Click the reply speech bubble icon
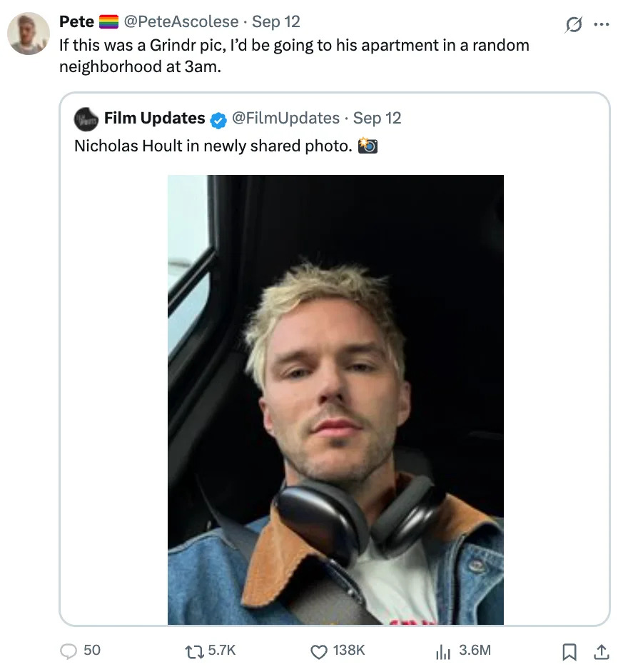The width and height of the screenshot is (623, 672). [69, 650]
